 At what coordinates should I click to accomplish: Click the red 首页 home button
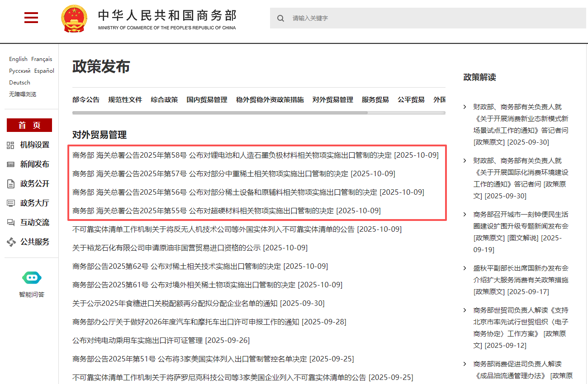tap(29, 125)
